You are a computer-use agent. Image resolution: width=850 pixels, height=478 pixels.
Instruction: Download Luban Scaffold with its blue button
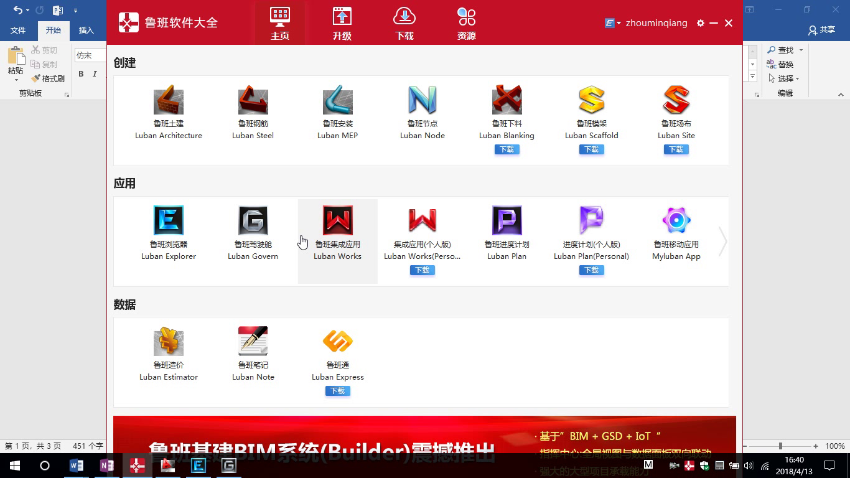tap(591, 150)
